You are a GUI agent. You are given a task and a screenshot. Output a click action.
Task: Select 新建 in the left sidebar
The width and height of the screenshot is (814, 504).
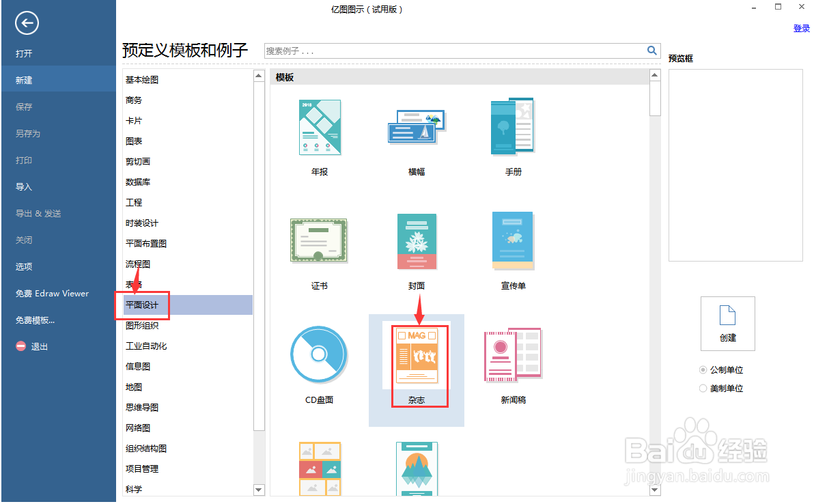pyautogui.click(x=59, y=80)
